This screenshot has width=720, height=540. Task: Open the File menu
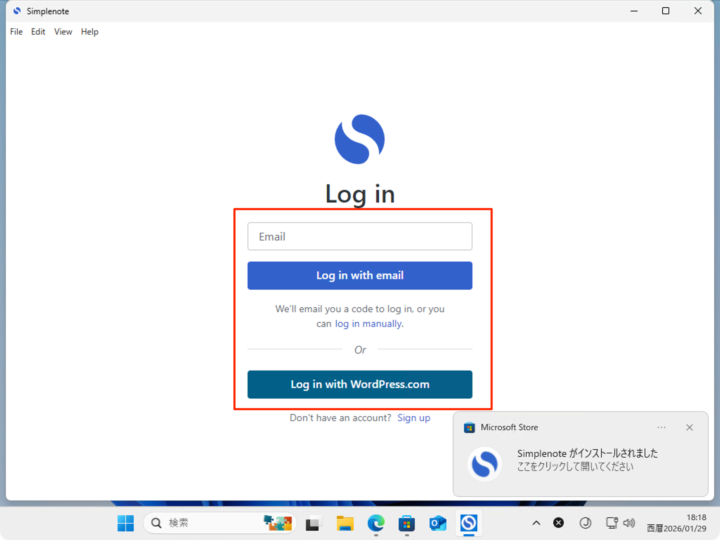click(16, 32)
